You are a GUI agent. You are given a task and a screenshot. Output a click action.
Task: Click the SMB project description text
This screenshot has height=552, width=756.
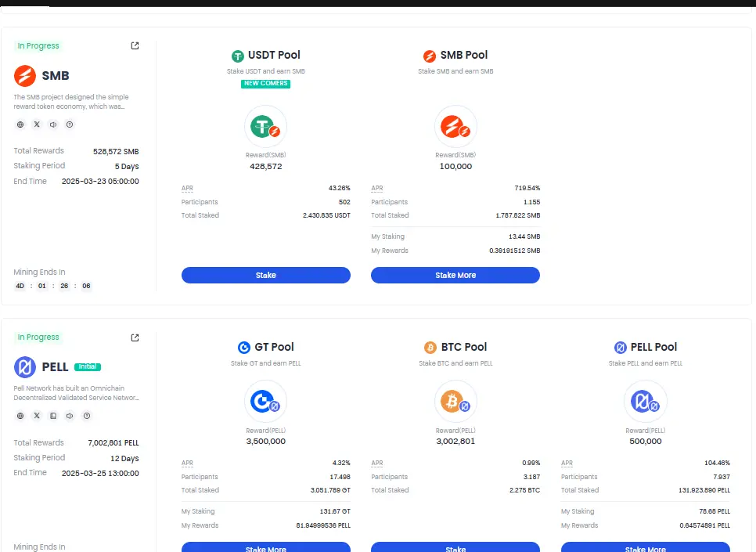[x=71, y=102]
